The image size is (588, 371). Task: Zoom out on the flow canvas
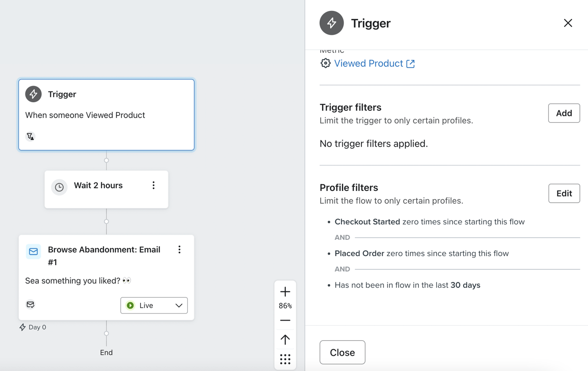(285, 320)
